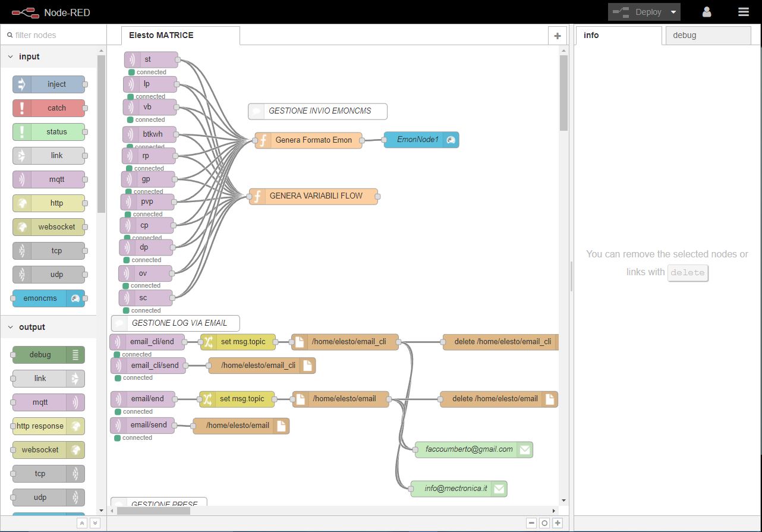This screenshot has height=532, width=762.
Task: Select the Genera Formato Emon function node
Action: (308, 140)
